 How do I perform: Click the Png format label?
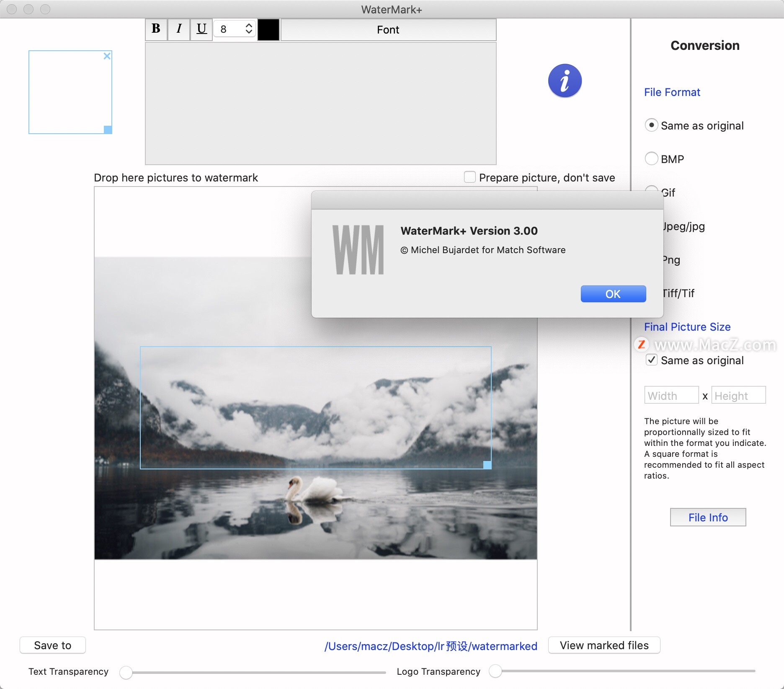coord(672,260)
